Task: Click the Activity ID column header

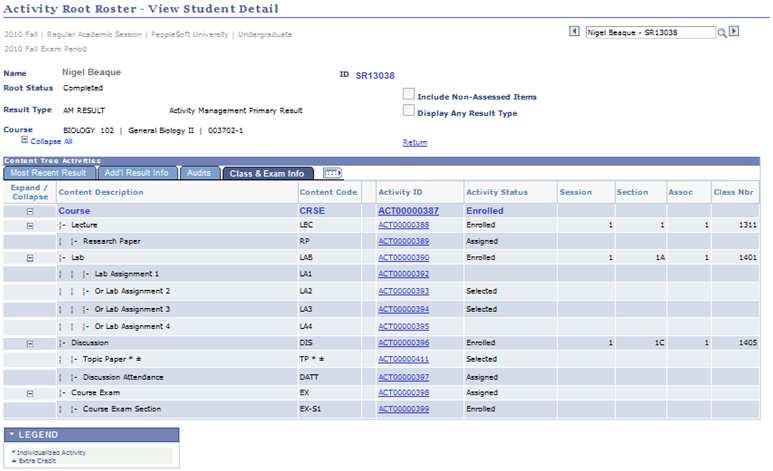Action: point(400,192)
